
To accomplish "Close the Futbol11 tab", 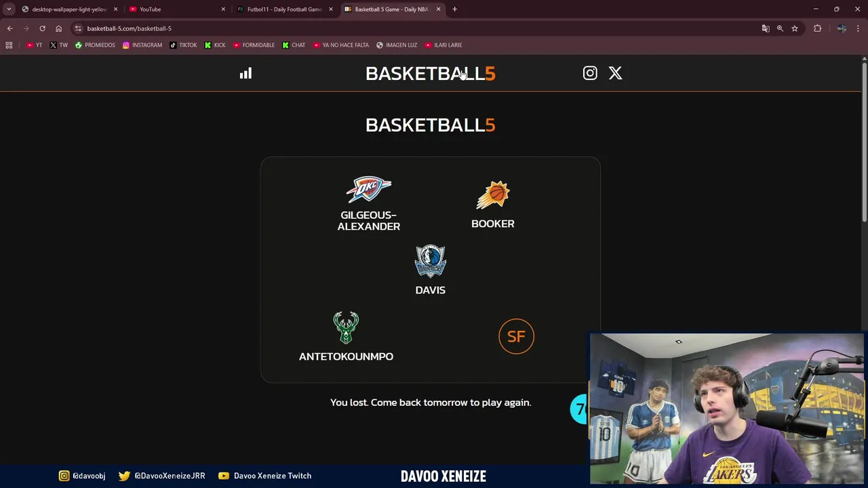I will coord(331,9).
